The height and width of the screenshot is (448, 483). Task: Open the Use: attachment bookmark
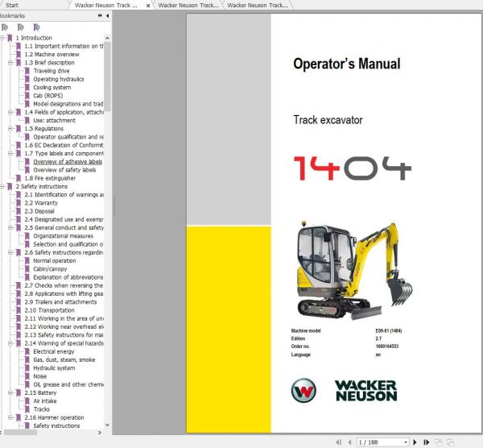coord(54,121)
